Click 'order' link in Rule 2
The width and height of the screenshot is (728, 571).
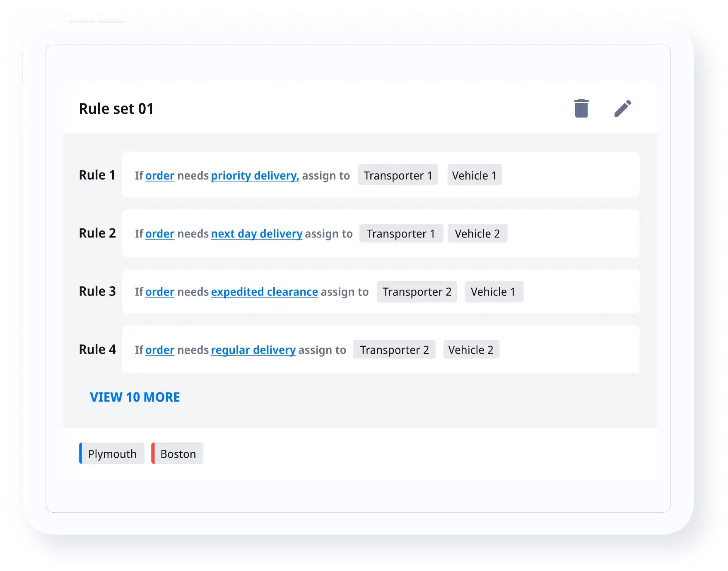[160, 234]
